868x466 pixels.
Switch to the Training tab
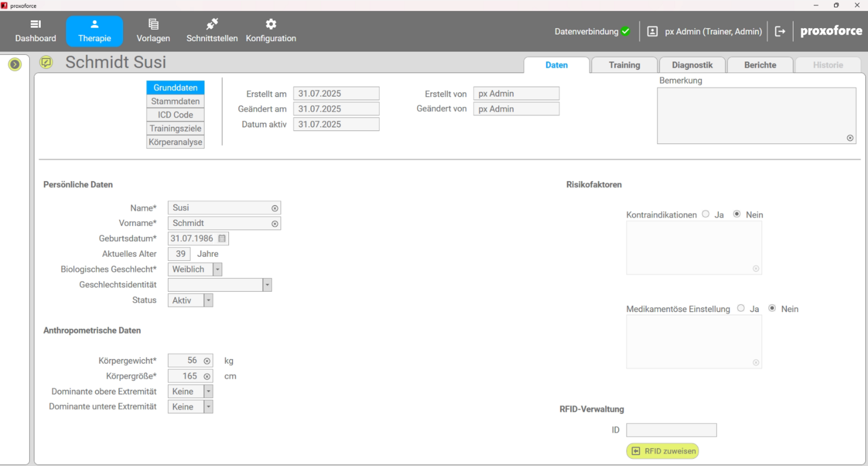click(624, 65)
